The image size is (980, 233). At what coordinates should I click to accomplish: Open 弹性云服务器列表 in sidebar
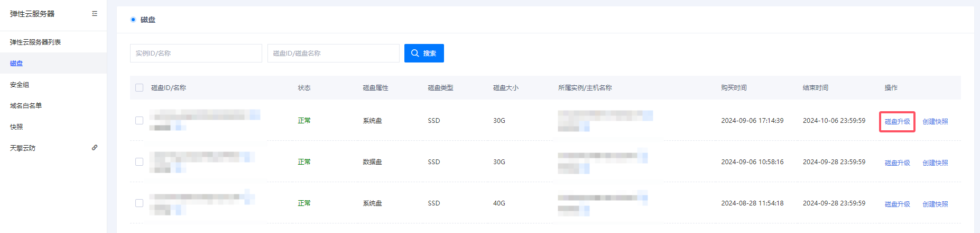(35, 42)
